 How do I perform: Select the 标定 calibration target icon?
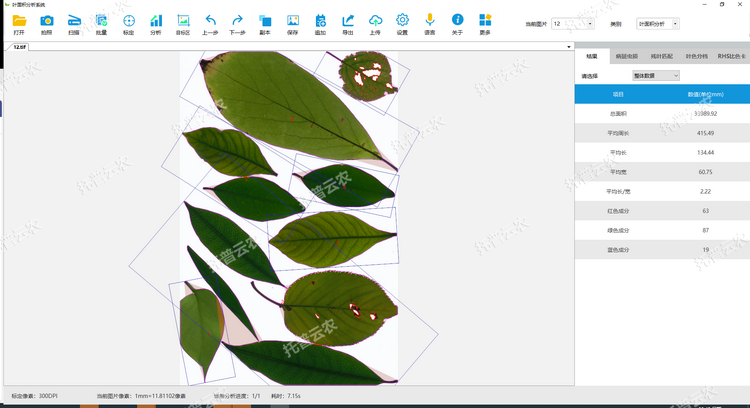pyautogui.click(x=128, y=21)
